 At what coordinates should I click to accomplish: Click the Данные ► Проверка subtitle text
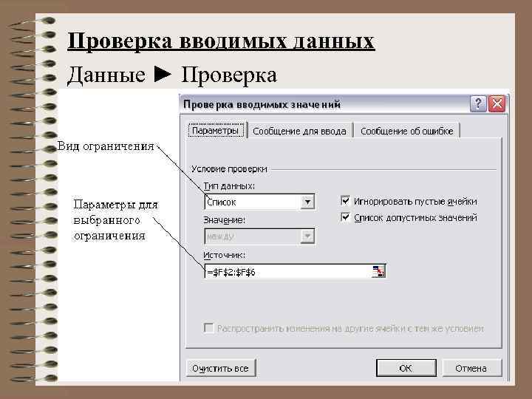click(171, 75)
